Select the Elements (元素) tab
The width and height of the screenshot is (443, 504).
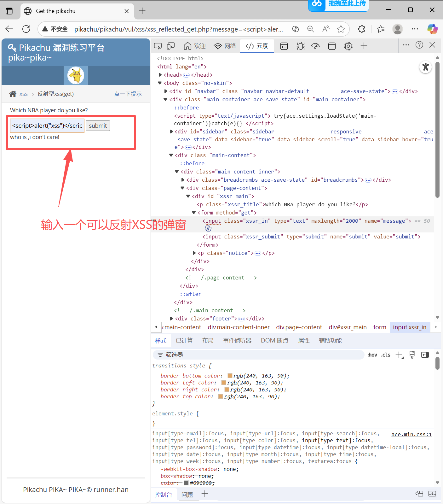point(257,46)
